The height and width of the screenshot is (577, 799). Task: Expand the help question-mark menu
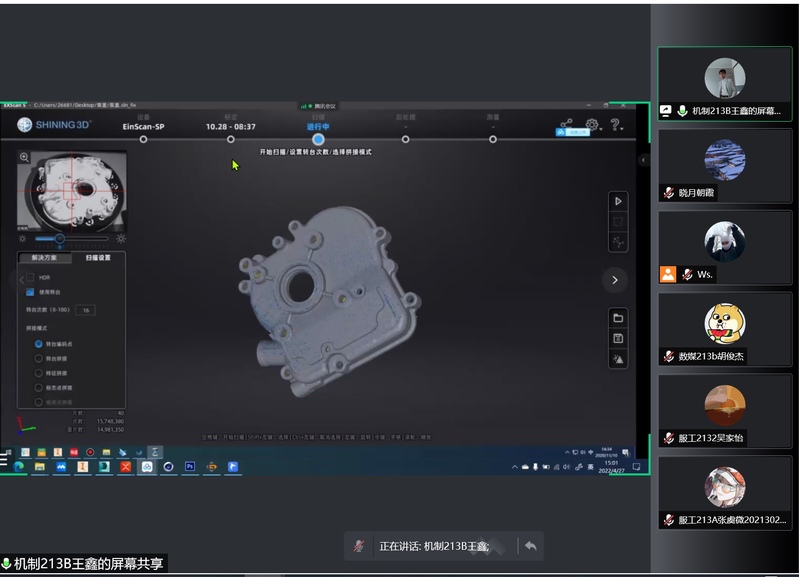coord(616,126)
